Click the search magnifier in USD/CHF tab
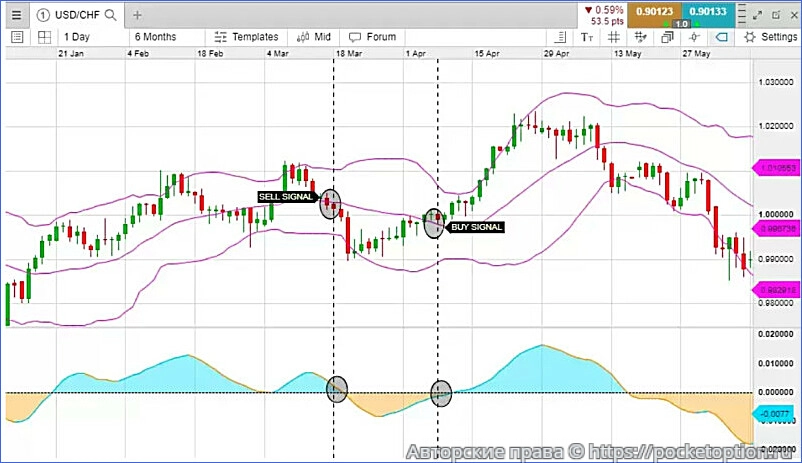Screen dimensions: 802x463 (x=110, y=16)
